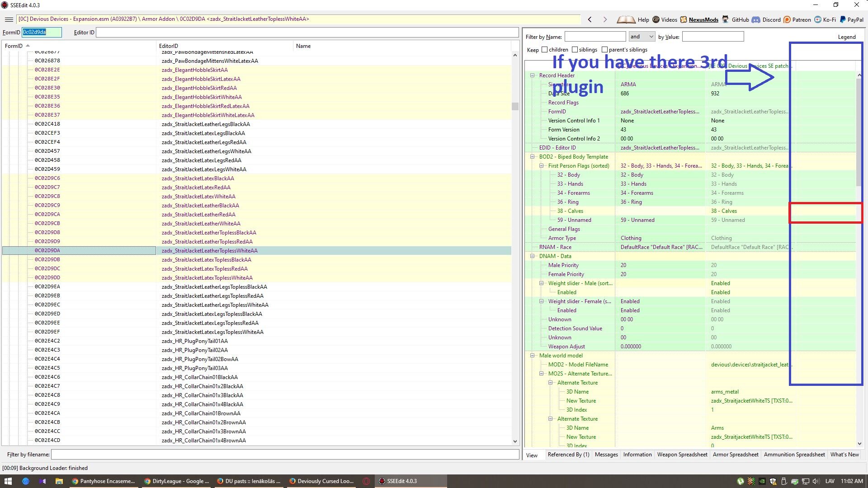Enable the Keep siblings checkbox
The height and width of the screenshot is (488, 868).
click(575, 50)
